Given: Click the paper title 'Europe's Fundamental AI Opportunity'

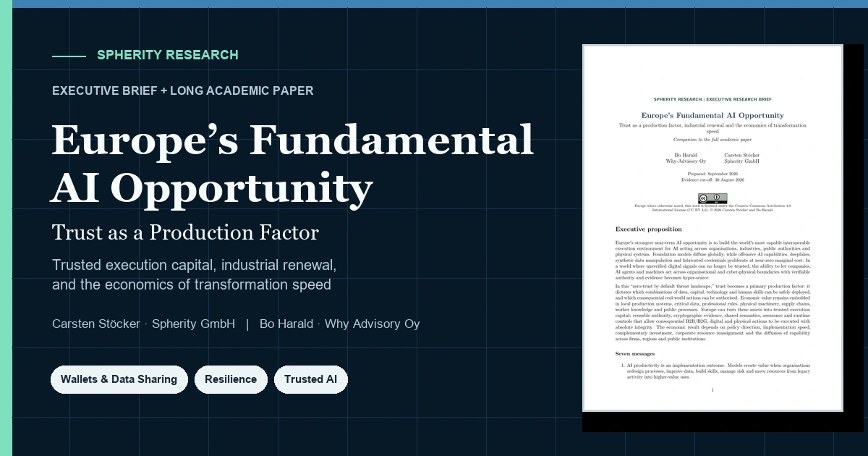Looking at the screenshot, I should point(712,116).
